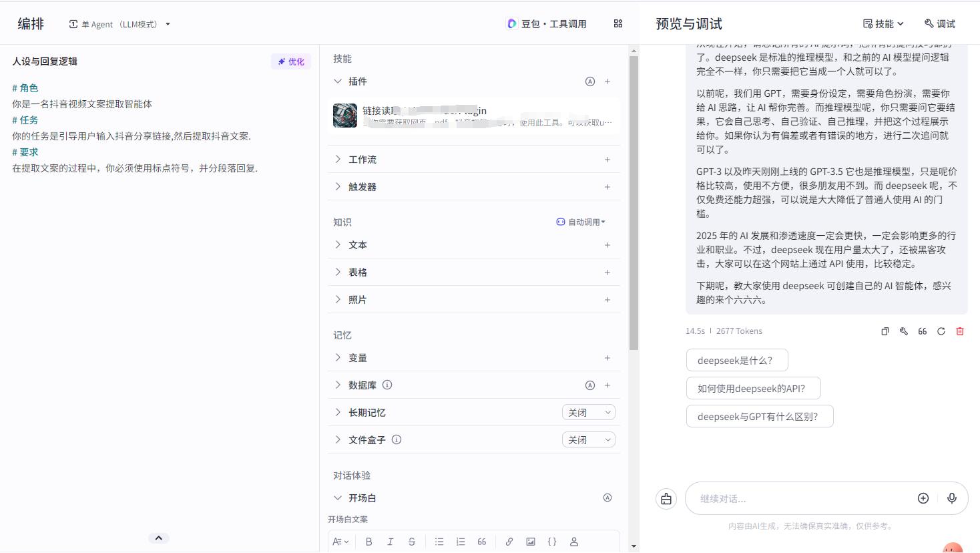Open the 文件盒子 关闭 dropdown
This screenshot has width=980, height=553.
click(x=589, y=440)
